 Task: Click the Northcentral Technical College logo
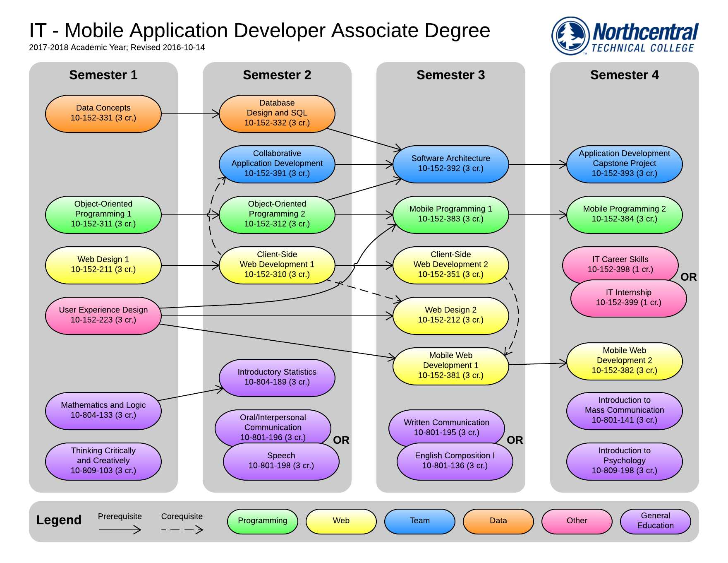pos(625,36)
